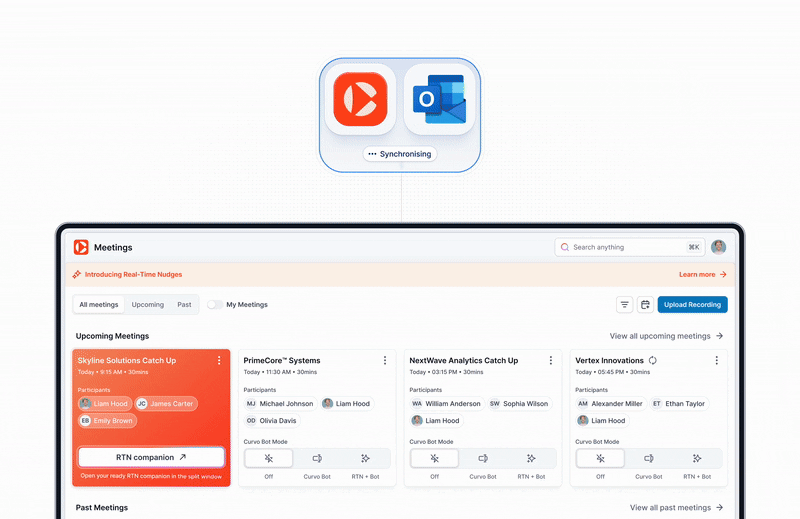The height and width of the screenshot is (519, 800).
Task: Click Michael Johnson participant chip
Action: [281, 404]
